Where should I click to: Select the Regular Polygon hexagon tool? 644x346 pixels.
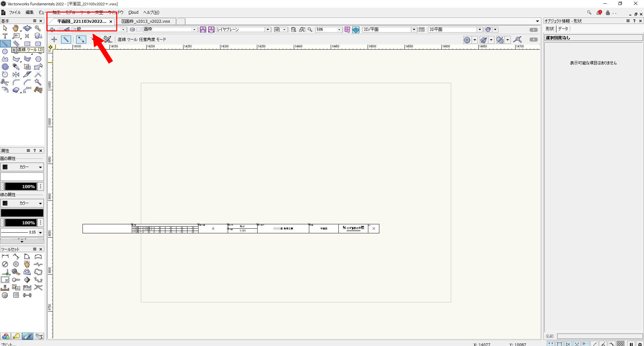(x=38, y=59)
